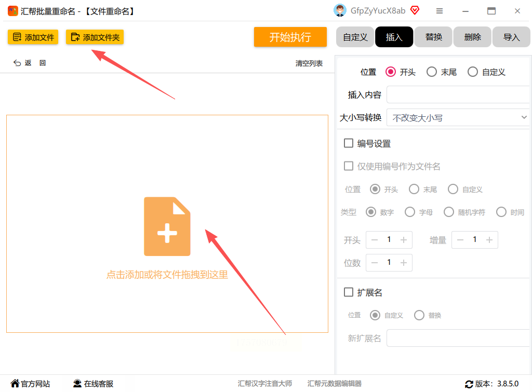Click the user avatar icon
The image size is (532, 392).
pyautogui.click(x=340, y=10)
